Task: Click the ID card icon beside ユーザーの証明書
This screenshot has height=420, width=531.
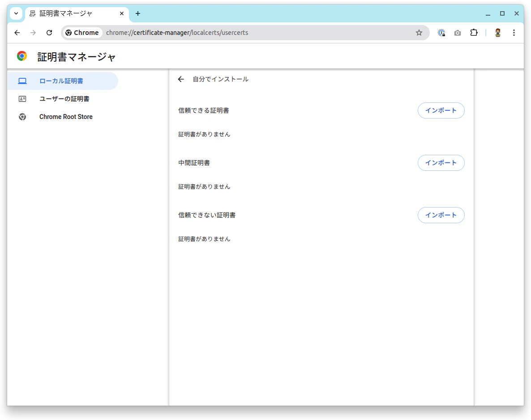Action: pos(22,99)
